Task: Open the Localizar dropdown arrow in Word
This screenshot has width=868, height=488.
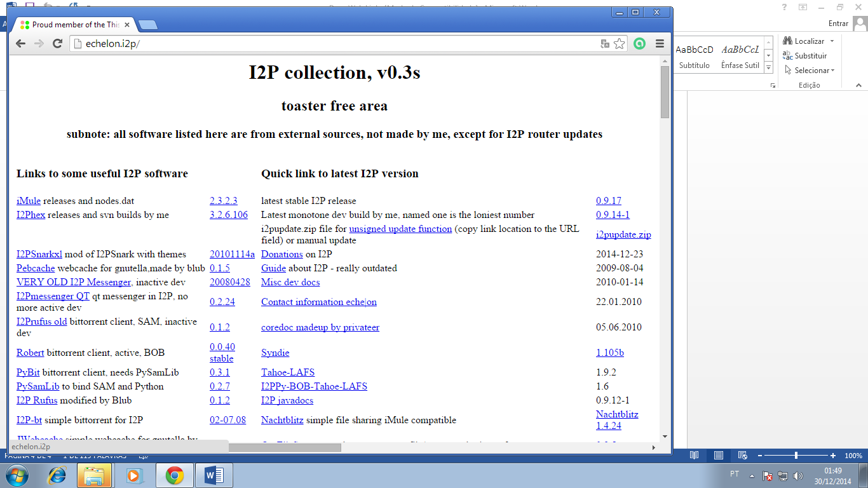Action: click(x=832, y=41)
